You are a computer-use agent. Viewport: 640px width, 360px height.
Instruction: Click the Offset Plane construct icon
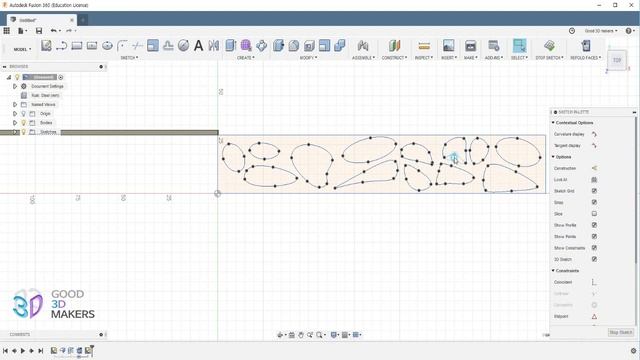point(394,45)
